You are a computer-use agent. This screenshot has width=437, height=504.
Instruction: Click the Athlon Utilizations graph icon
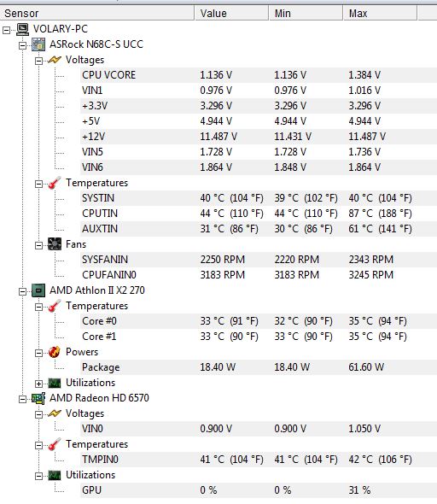click(x=55, y=384)
